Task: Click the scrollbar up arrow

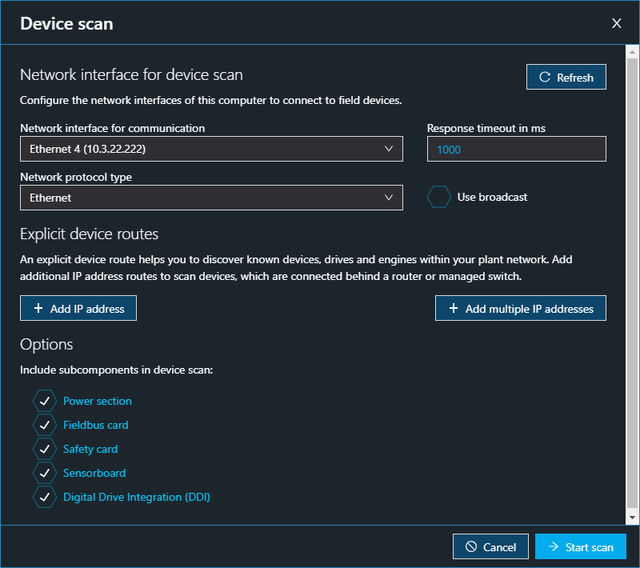Action: [631, 53]
